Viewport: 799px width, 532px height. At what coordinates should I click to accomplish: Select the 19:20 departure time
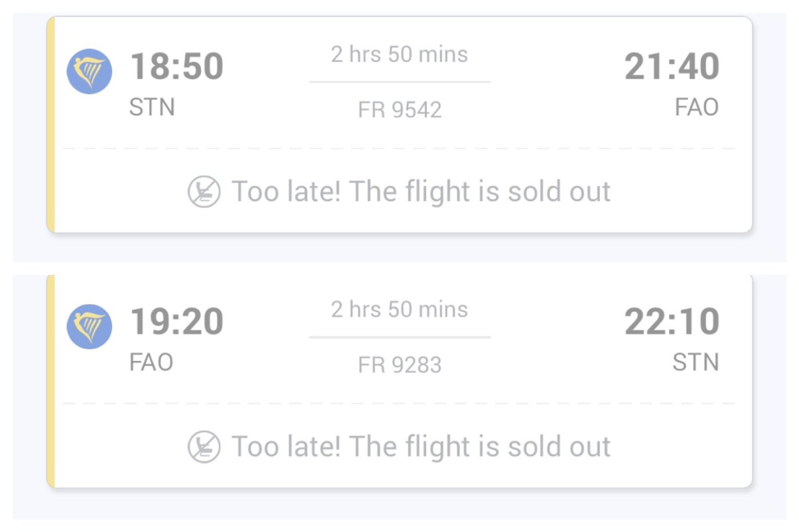176,322
